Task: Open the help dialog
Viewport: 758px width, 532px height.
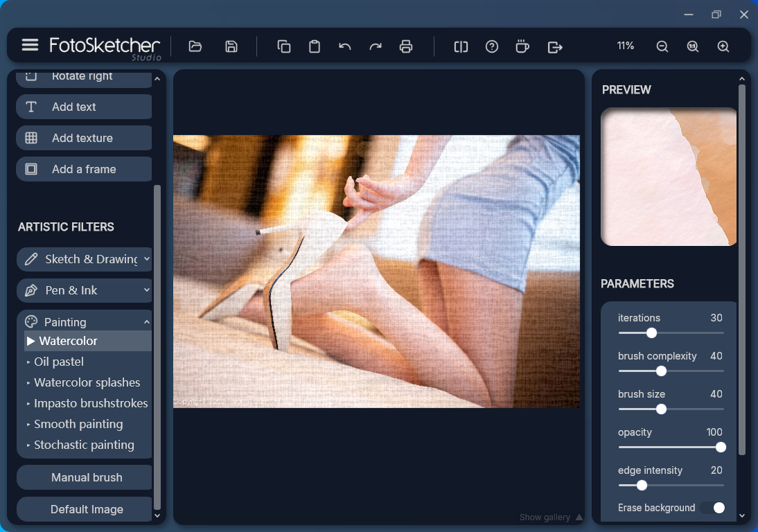Action: coord(492,46)
